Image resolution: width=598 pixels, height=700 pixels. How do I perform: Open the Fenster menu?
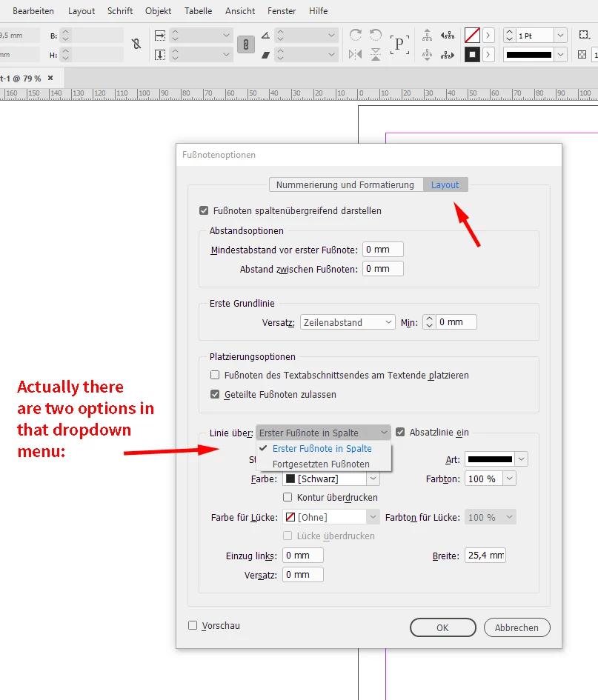282,10
